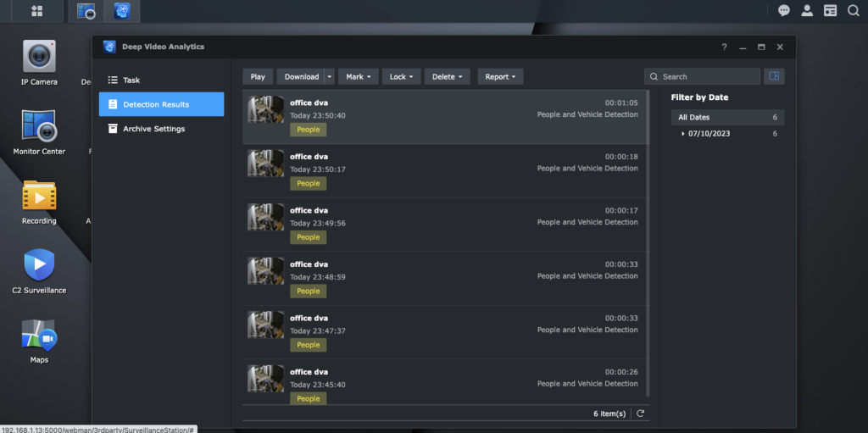Expand the 07/10/2023 date tree node

point(683,134)
